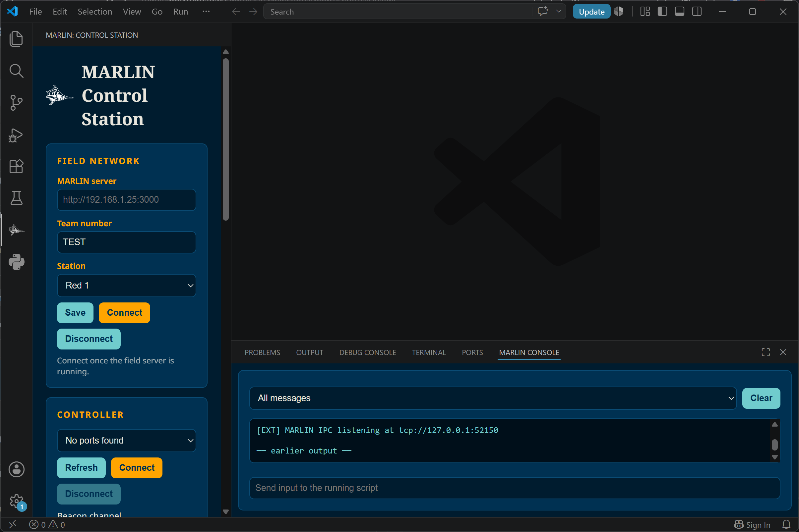Toggle the secondary side bar
The height and width of the screenshot is (532, 799).
click(697, 12)
